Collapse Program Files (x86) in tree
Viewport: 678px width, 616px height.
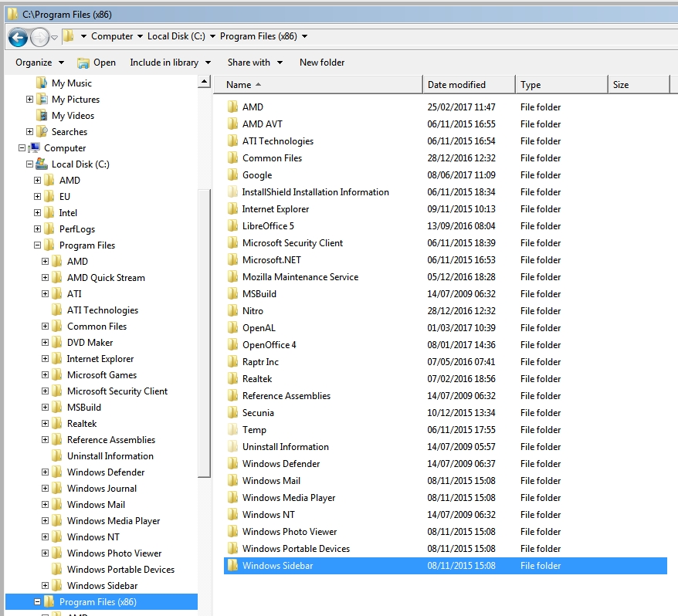[37, 602]
